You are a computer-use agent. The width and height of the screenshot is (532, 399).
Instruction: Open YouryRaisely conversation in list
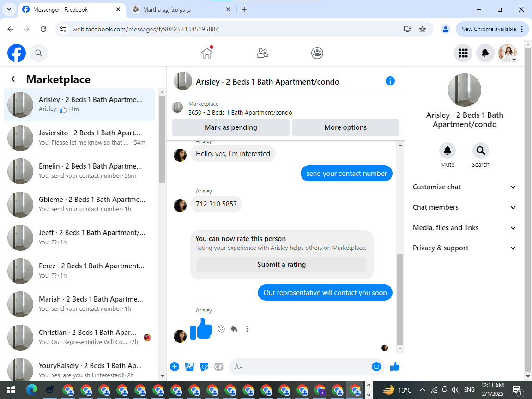pyautogui.click(x=79, y=368)
